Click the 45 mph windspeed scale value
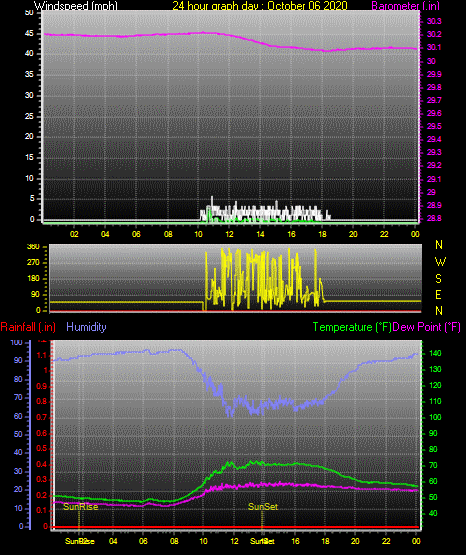This screenshot has width=466, height=555. point(29,34)
